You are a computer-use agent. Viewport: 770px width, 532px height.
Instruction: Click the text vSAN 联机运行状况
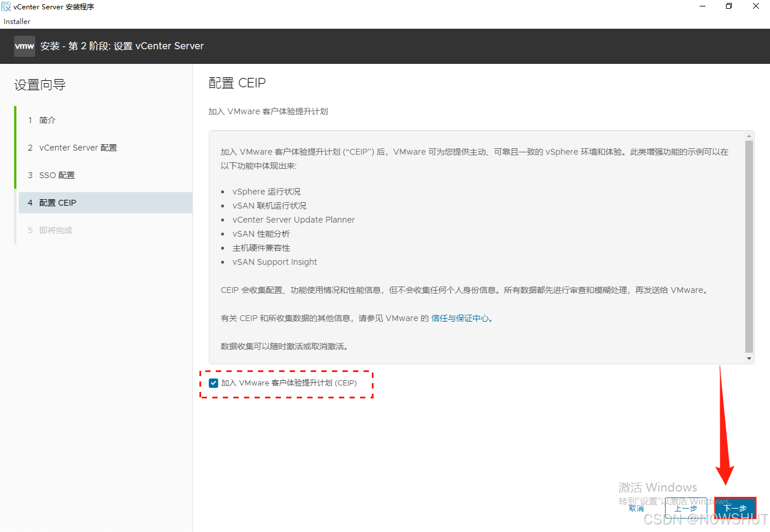pos(269,206)
